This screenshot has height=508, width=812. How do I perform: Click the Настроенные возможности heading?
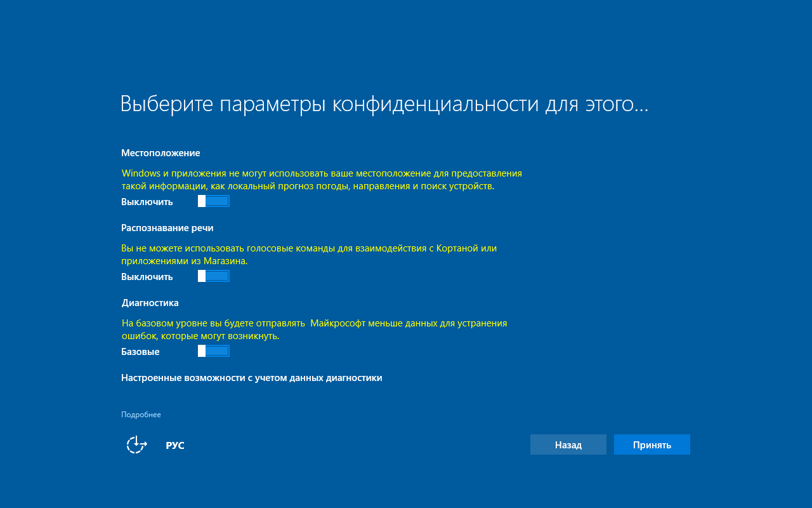click(x=252, y=377)
